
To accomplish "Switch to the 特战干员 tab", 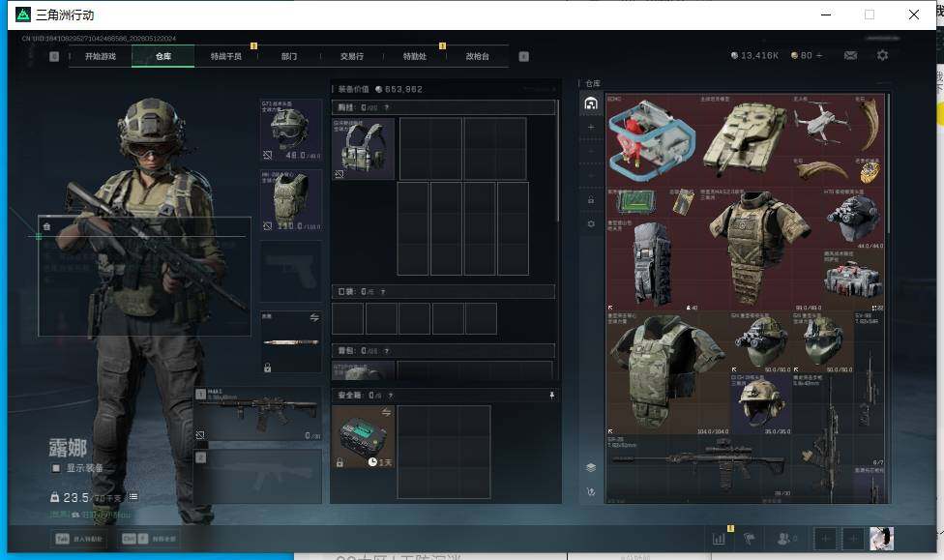I will coord(225,57).
